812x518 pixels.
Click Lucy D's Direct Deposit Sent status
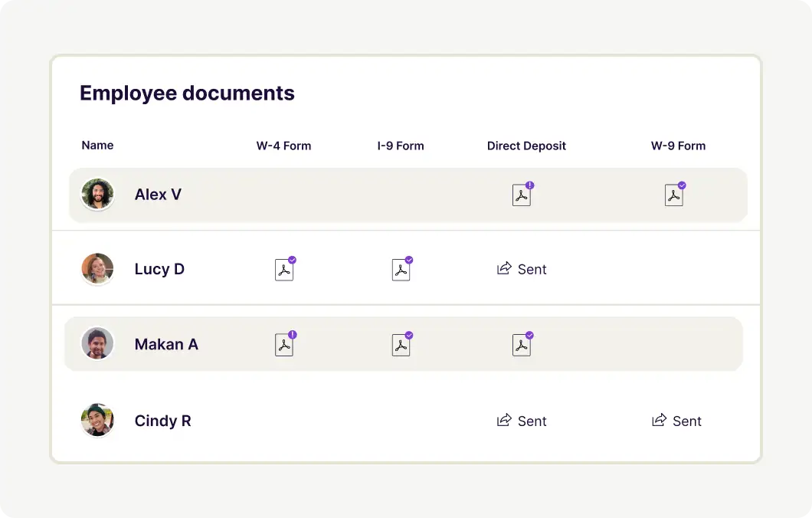click(522, 269)
